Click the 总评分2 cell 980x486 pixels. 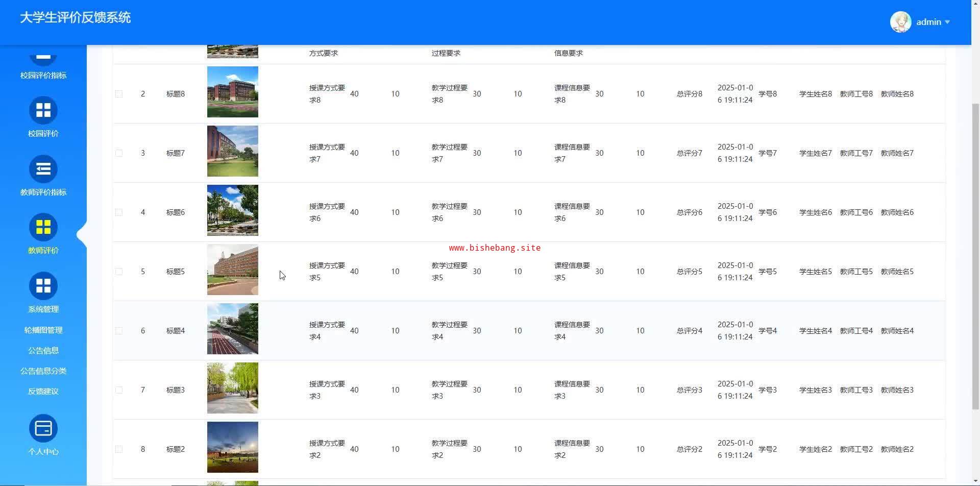(x=690, y=449)
